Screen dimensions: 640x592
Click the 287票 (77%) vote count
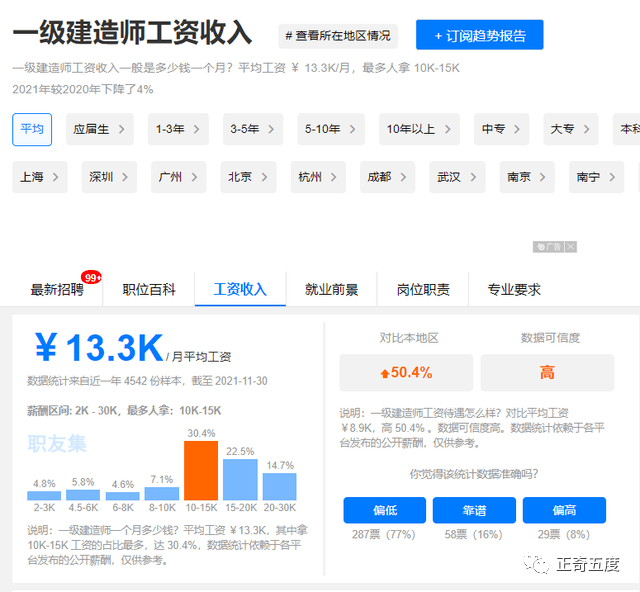pos(384,534)
